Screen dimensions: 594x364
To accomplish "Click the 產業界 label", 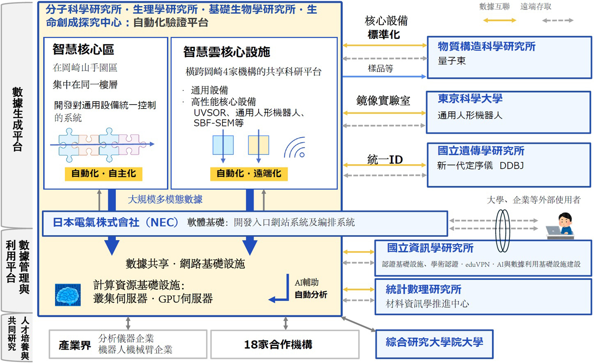I will pyautogui.click(x=75, y=346).
